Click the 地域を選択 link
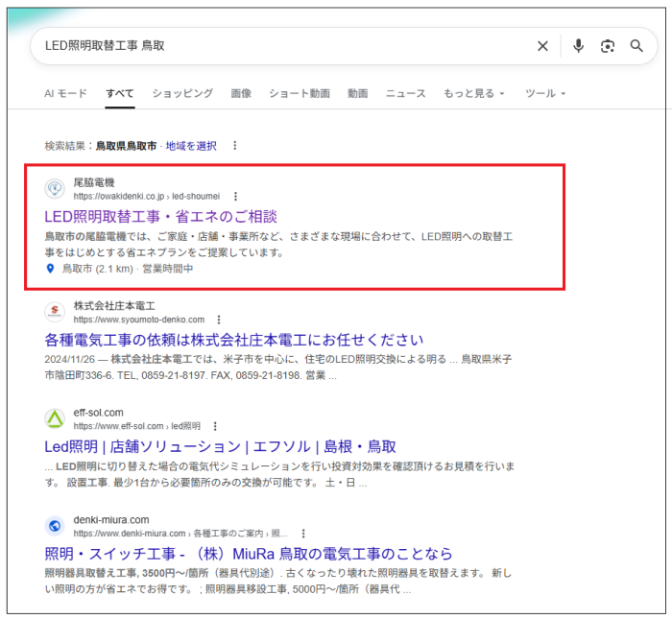The image size is (672, 619). click(191, 146)
